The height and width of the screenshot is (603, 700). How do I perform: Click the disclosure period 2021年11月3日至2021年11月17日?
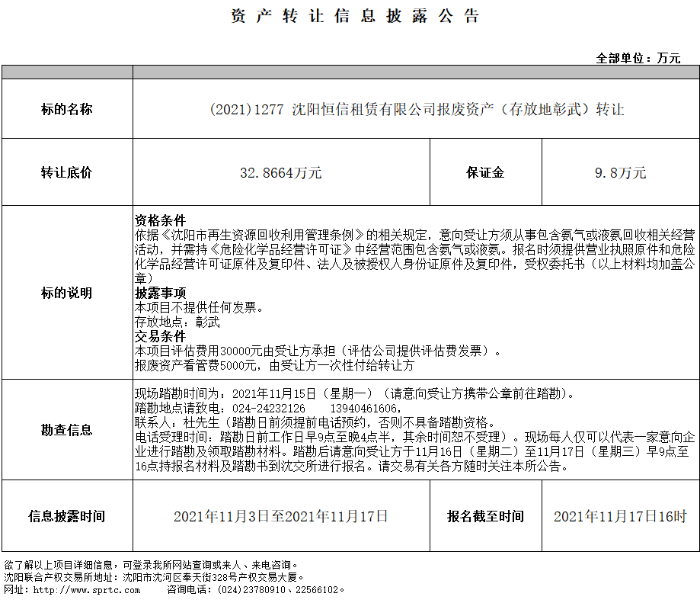(x=281, y=516)
